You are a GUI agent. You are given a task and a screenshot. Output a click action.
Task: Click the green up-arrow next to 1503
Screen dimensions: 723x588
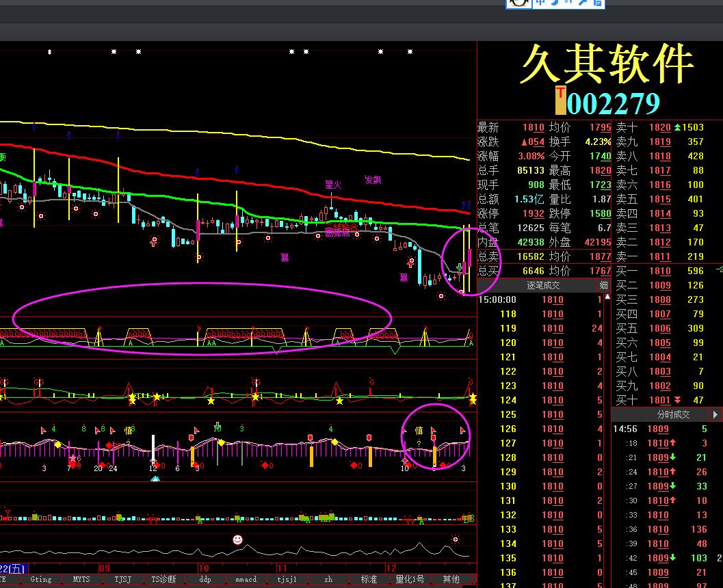tap(677, 127)
